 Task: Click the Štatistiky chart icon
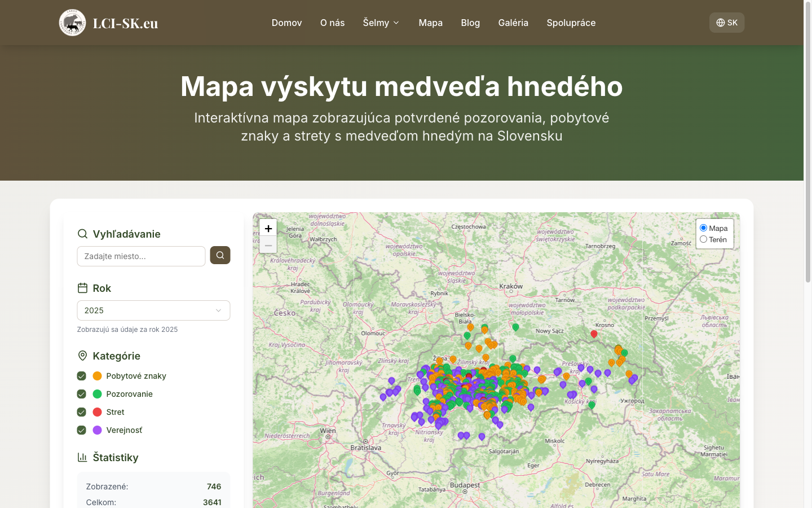pyautogui.click(x=82, y=457)
